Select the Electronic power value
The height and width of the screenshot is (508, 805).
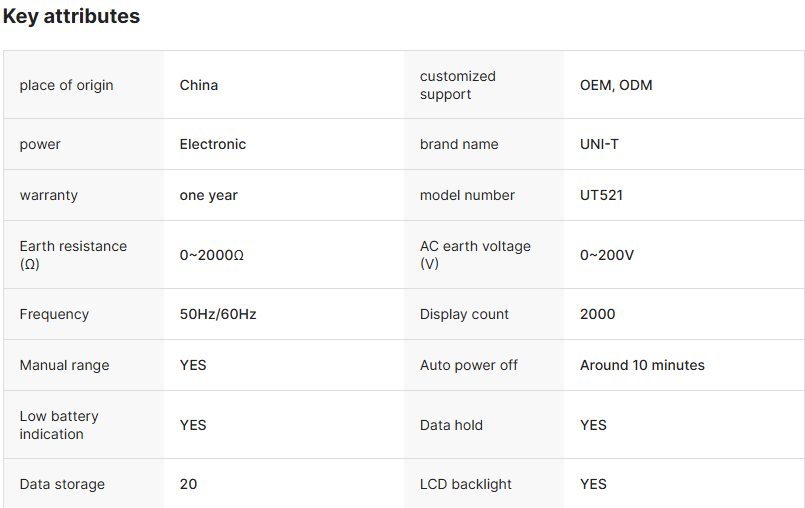pos(213,144)
